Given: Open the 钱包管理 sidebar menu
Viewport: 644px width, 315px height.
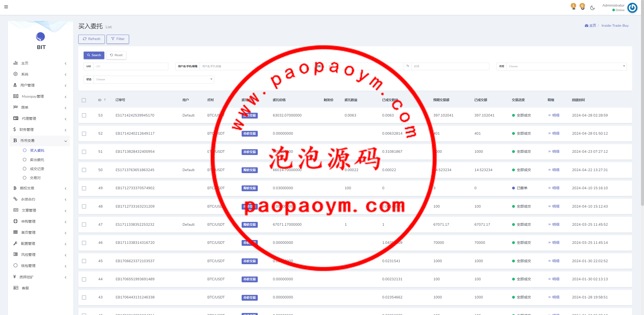Looking at the screenshot, I should (40, 266).
